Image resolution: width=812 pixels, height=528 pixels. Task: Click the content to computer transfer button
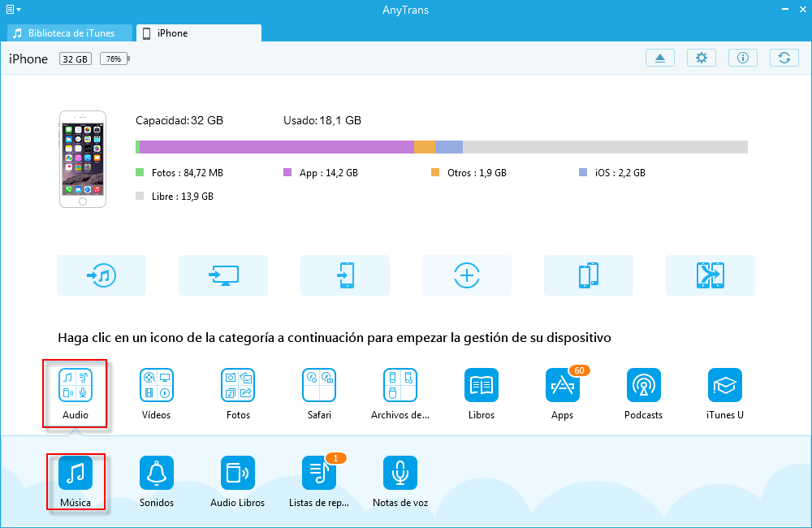[223, 275]
